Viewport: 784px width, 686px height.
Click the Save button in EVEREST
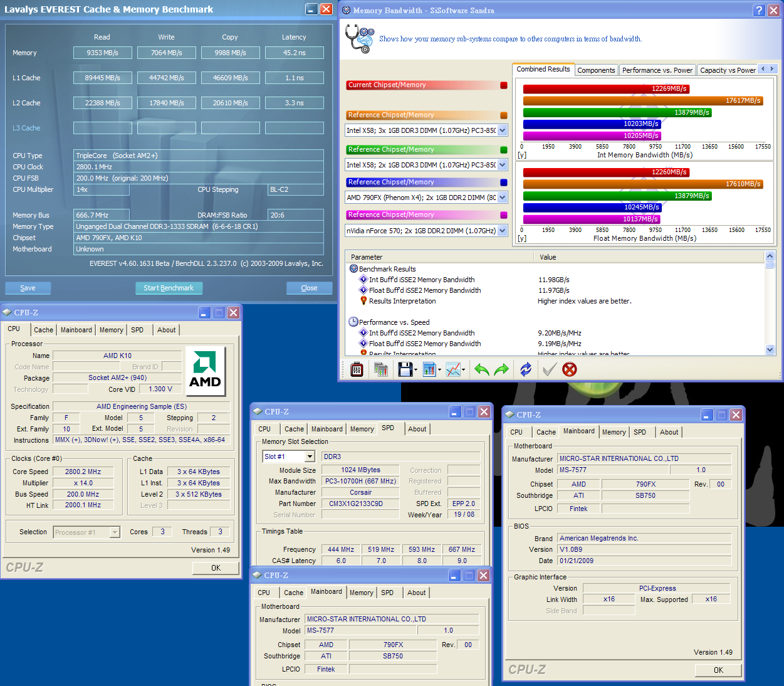tap(28, 288)
